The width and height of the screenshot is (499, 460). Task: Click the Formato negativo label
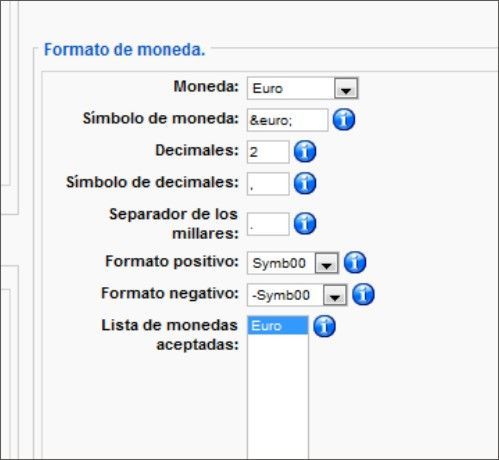pos(170,294)
